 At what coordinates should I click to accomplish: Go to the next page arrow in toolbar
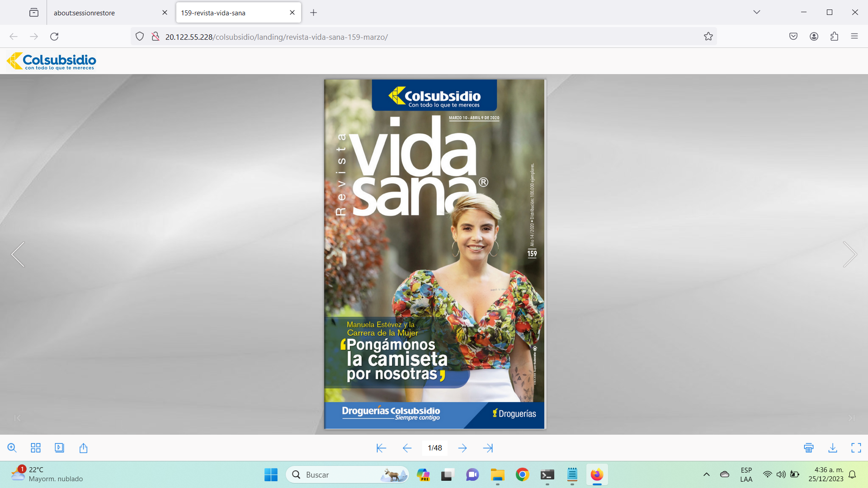coord(462,448)
